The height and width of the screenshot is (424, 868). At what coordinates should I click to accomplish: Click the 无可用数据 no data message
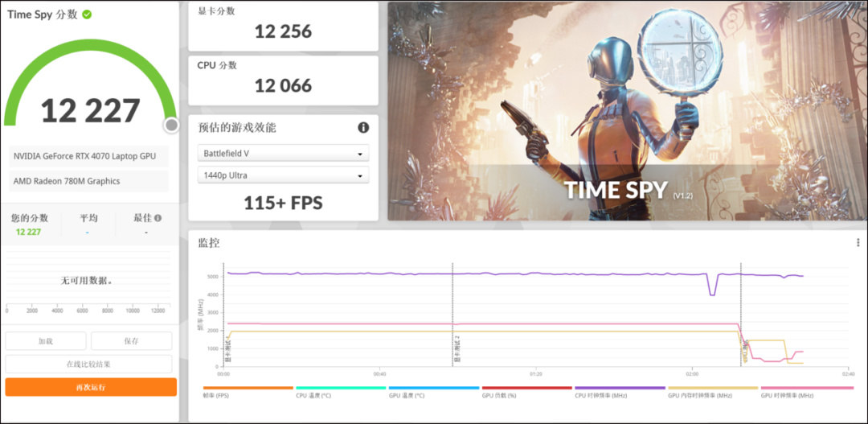(x=87, y=281)
